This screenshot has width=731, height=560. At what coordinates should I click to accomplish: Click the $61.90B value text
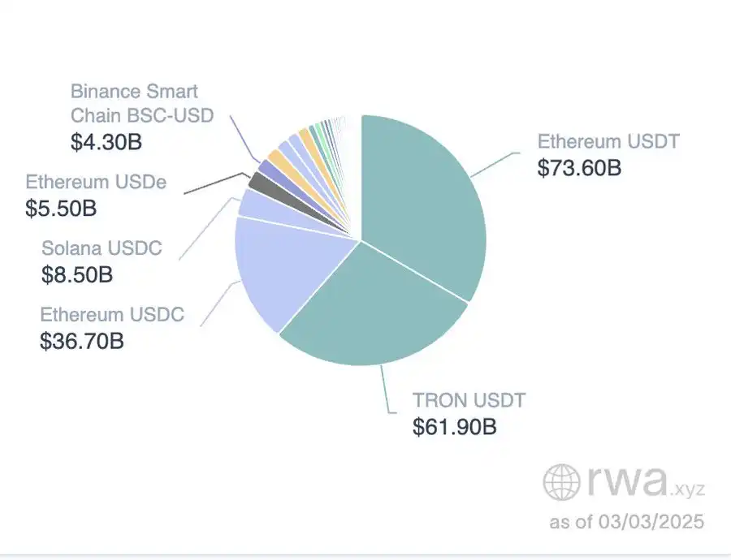[x=454, y=427]
